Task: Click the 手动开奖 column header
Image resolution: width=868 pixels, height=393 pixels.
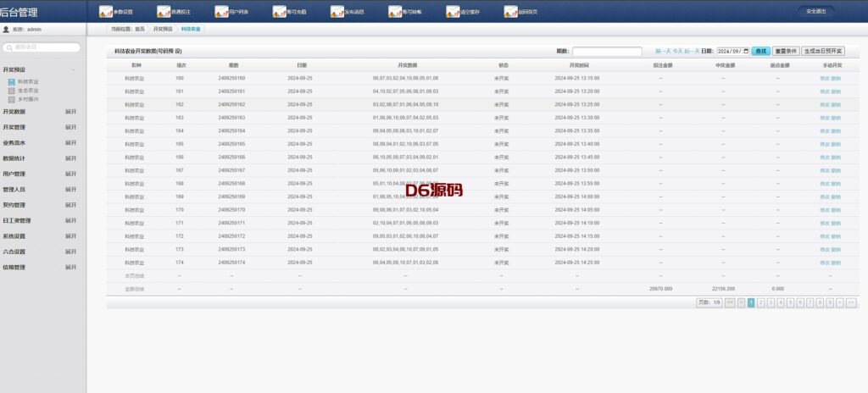Action: 831,65
